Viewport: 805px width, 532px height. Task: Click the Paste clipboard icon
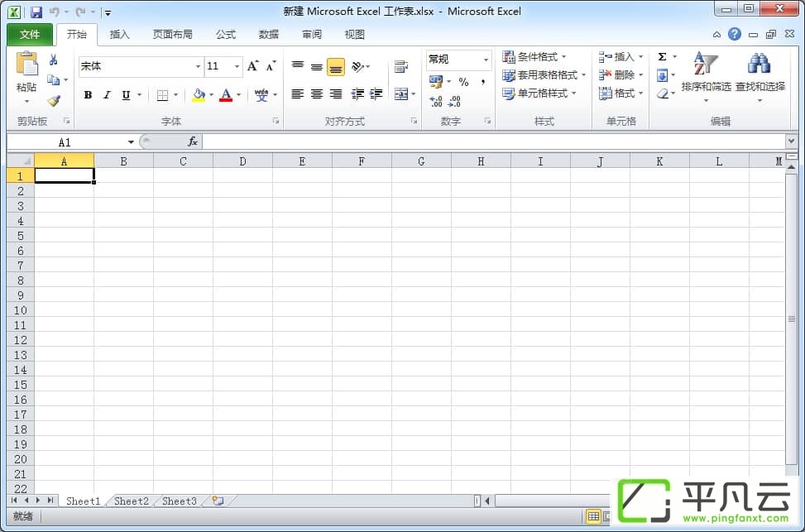point(26,65)
